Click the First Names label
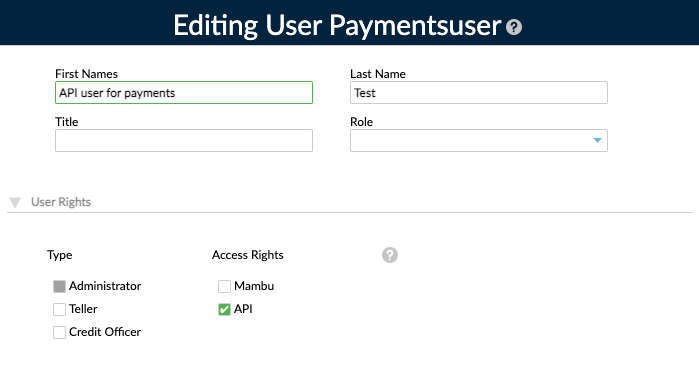Image resolution: width=699 pixels, height=382 pixels. (86, 74)
